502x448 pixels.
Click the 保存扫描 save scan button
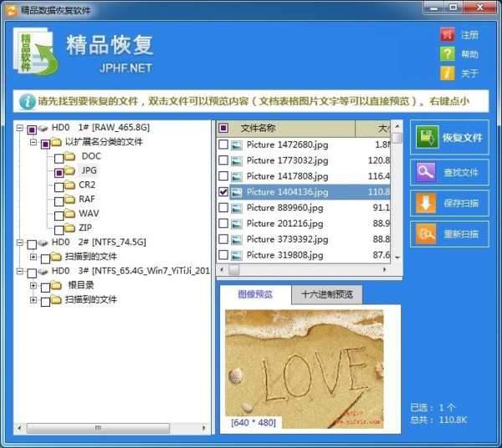(x=449, y=203)
